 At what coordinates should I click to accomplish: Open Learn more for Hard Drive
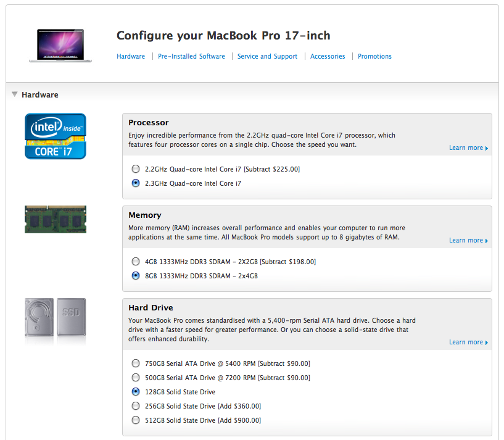point(468,342)
